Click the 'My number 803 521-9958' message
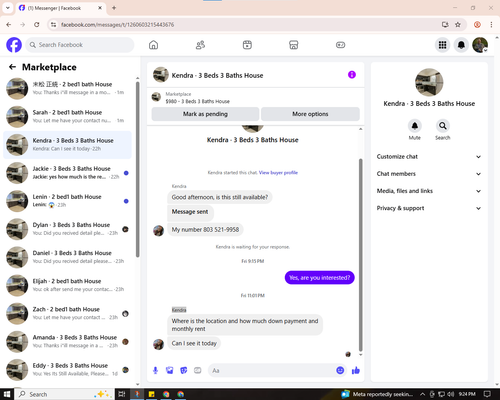Screen dimensions: 500x400 click(x=205, y=230)
